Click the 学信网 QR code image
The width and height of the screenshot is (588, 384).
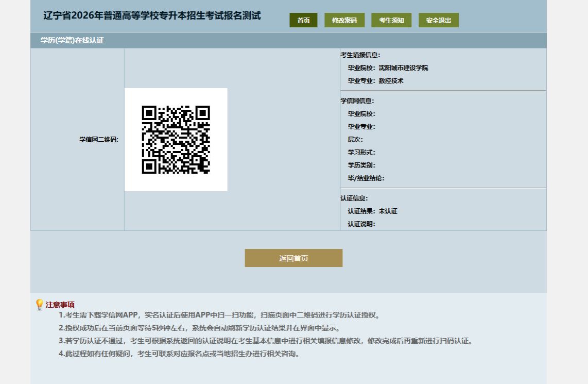tap(176, 140)
